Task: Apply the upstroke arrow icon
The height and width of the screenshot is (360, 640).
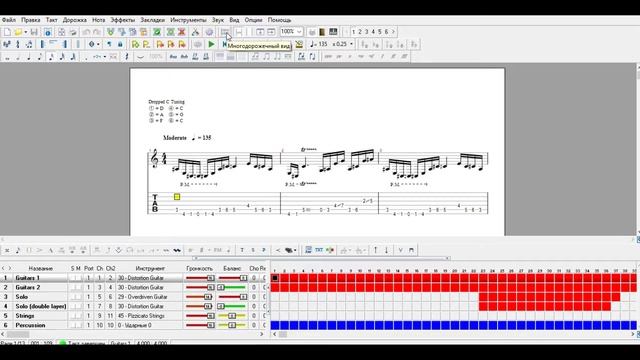Action: [x=376, y=250]
